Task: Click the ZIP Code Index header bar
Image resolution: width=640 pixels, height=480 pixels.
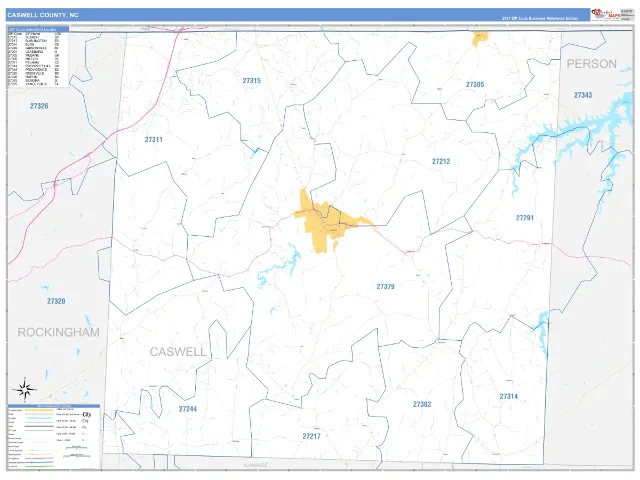Action: click(38, 29)
